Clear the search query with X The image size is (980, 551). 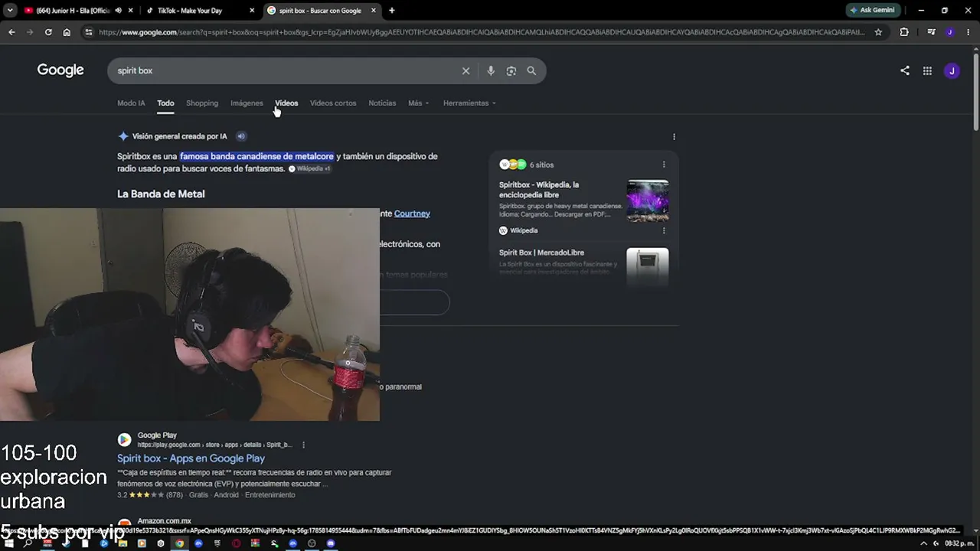465,70
